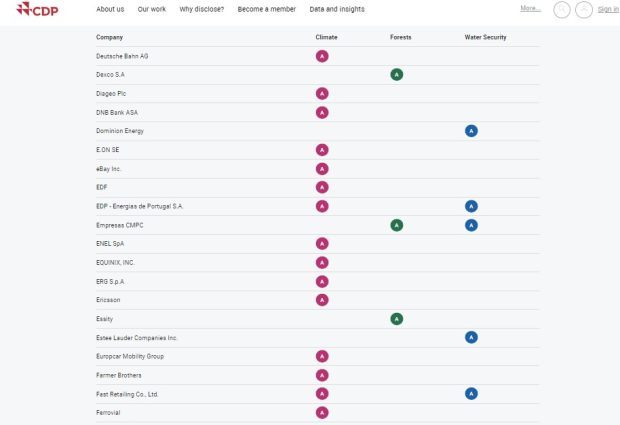This screenshot has width=620, height=425.
Task: Click Dexco S.A Forests A badge
Action: pyautogui.click(x=397, y=74)
